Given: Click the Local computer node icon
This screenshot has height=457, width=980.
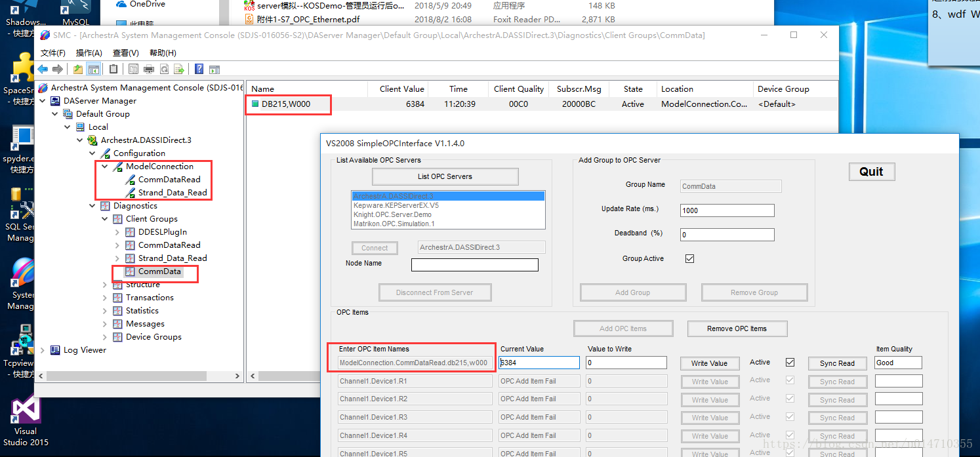Looking at the screenshot, I should pyautogui.click(x=81, y=127).
